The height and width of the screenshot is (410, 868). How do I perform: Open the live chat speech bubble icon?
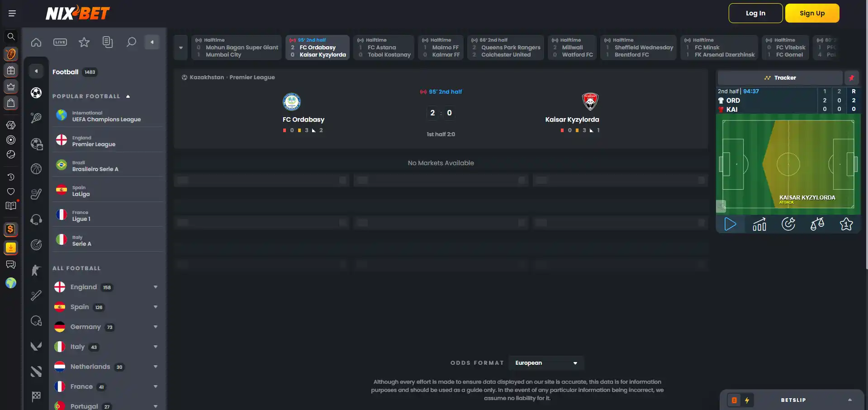tap(11, 265)
